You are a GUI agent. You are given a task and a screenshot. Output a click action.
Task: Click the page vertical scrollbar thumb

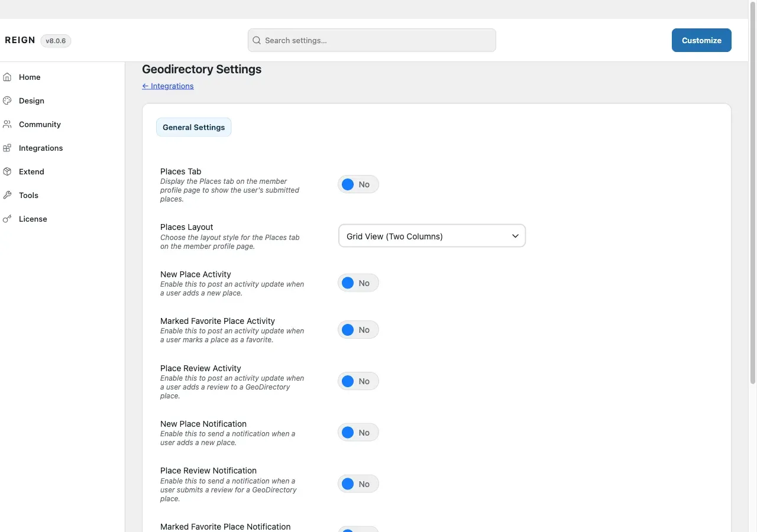tap(753, 192)
